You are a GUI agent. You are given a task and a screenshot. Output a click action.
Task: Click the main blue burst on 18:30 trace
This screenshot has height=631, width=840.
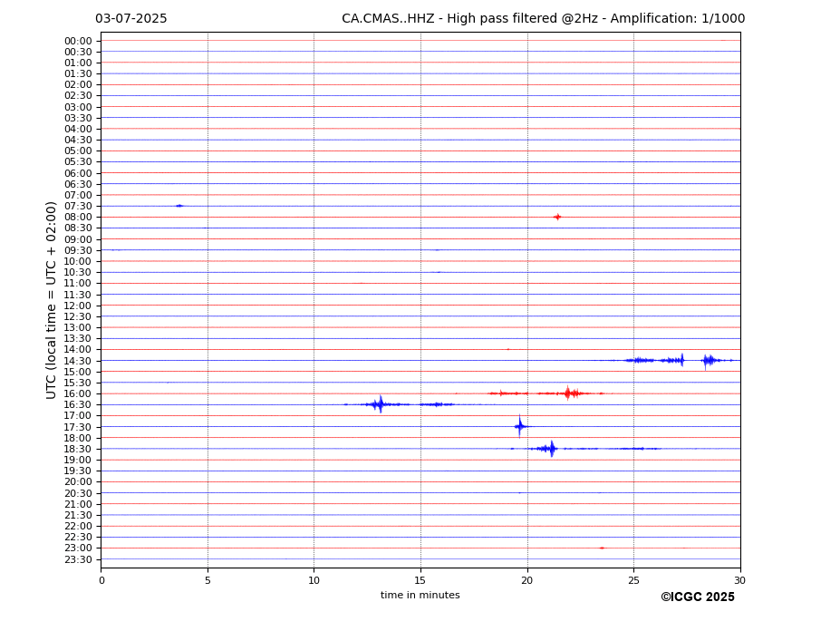[550, 448]
